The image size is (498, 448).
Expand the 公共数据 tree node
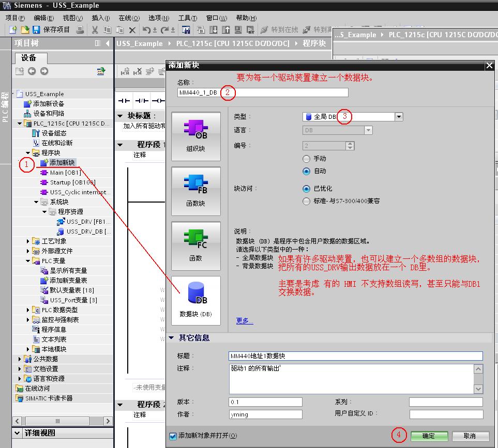[x=20, y=359]
